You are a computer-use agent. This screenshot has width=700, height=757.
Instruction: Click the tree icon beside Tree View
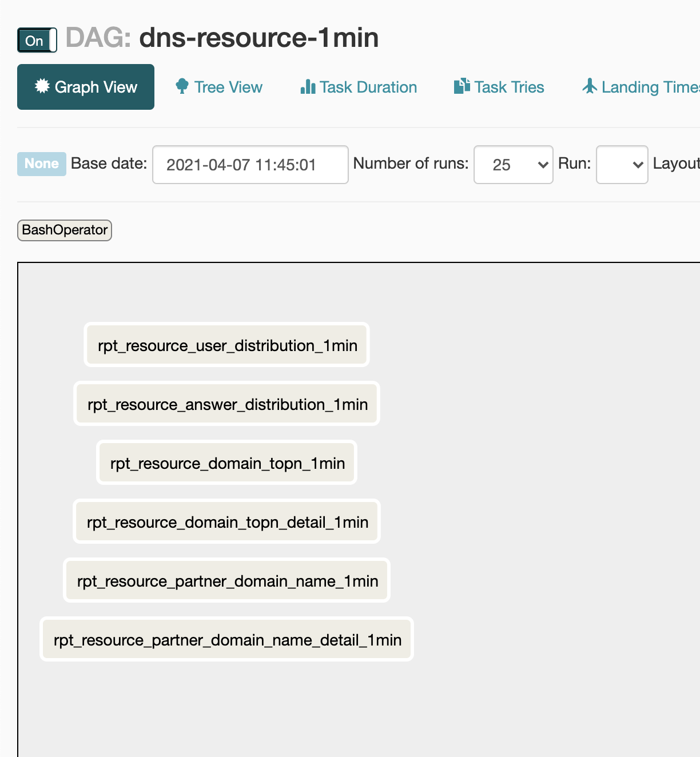(182, 86)
